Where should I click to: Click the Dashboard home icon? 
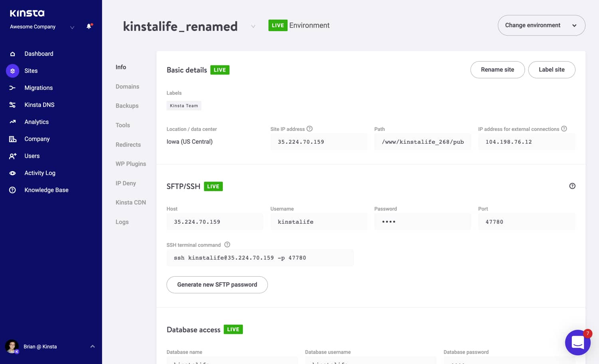pos(12,54)
